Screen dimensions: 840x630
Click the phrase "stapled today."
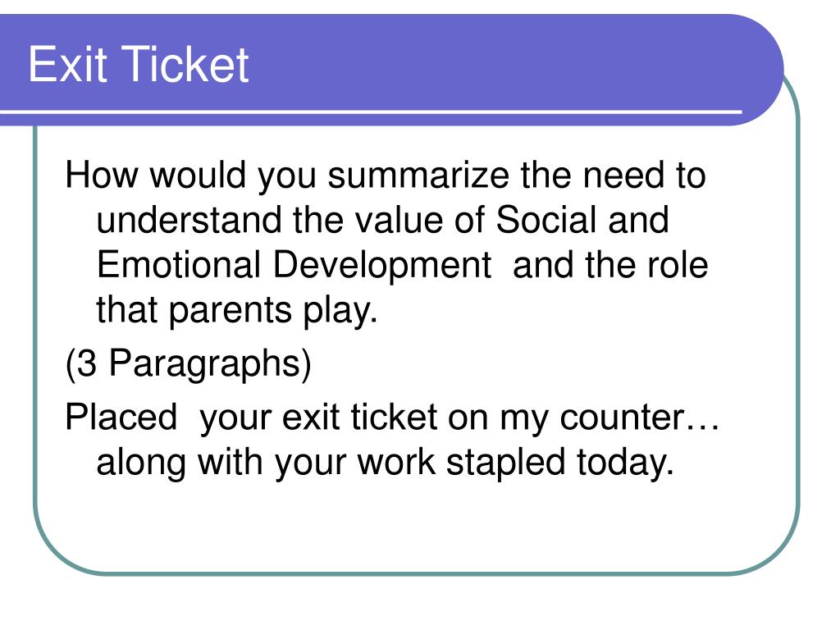559,463
